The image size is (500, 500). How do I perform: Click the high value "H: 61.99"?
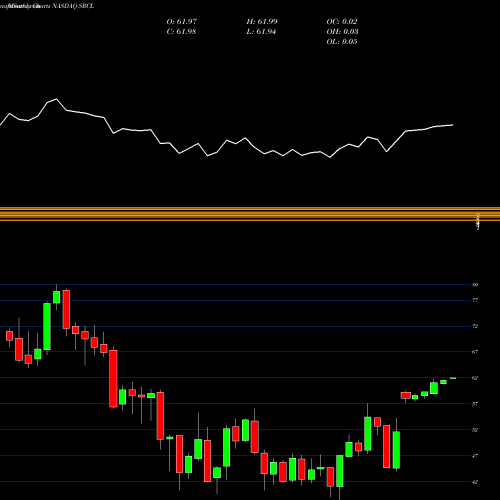click(262, 22)
